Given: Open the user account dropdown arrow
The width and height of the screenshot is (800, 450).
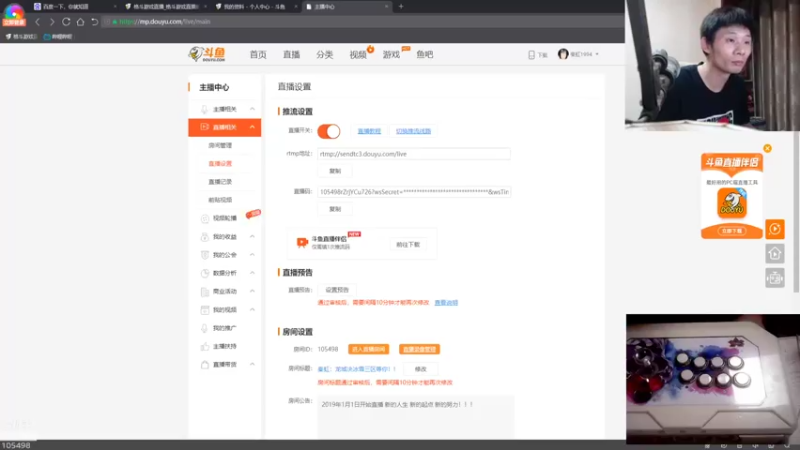Looking at the screenshot, I should [597, 54].
